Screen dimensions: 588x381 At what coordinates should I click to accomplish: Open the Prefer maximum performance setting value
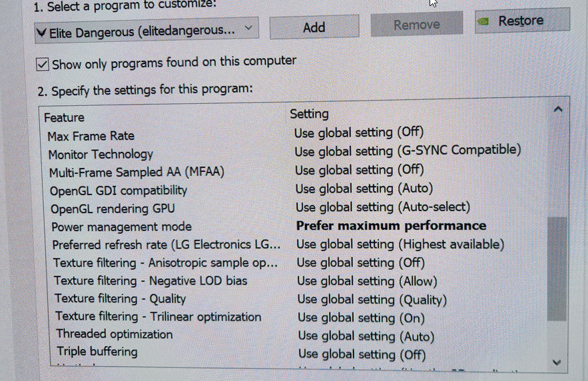click(391, 226)
